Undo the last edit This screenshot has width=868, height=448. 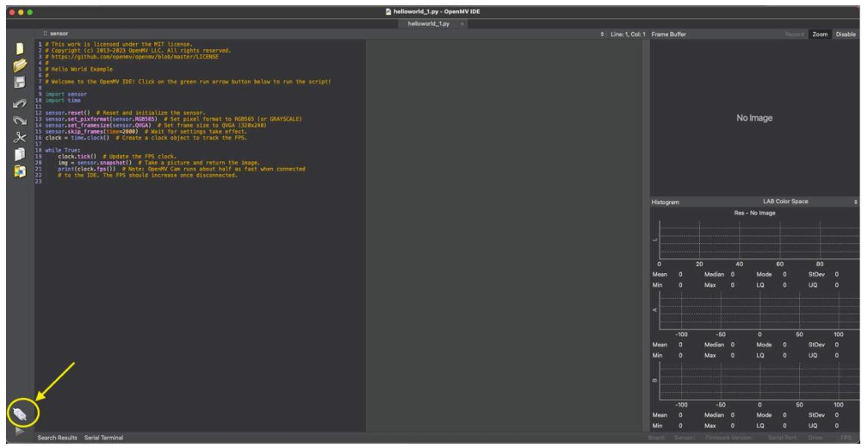click(x=20, y=103)
